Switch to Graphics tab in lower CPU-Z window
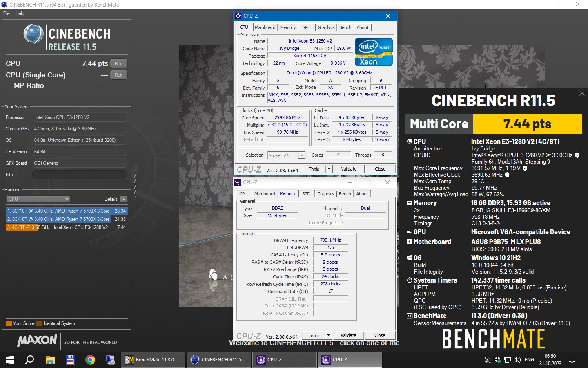588x368 pixels. [x=326, y=194]
